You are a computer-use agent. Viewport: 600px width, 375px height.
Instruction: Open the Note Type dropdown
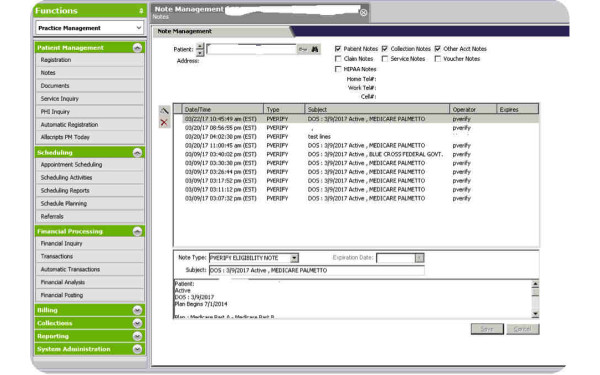pyautogui.click(x=294, y=258)
